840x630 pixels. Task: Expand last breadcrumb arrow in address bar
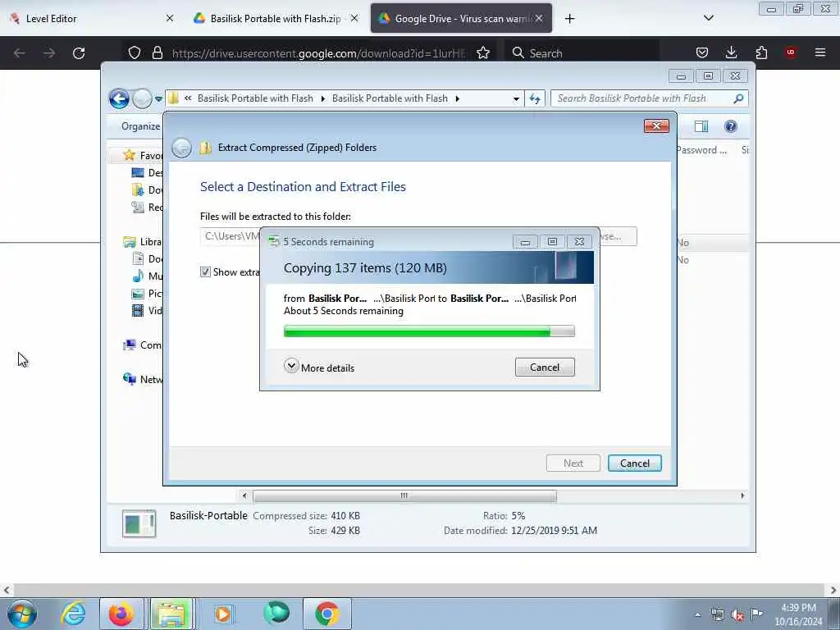click(x=457, y=98)
